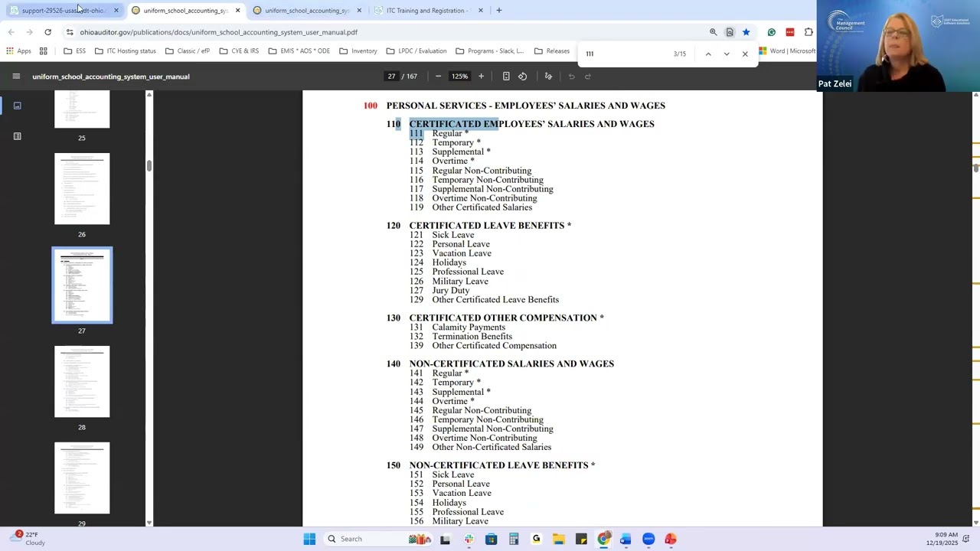Open Sticky Notes from the taskbar
980x551 pixels.
(581, 539)
